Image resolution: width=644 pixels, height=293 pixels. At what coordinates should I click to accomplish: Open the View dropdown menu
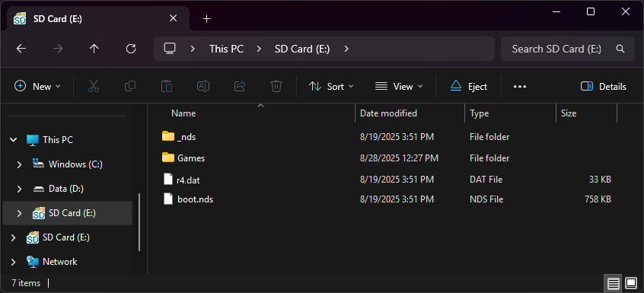tap(399, 87)
